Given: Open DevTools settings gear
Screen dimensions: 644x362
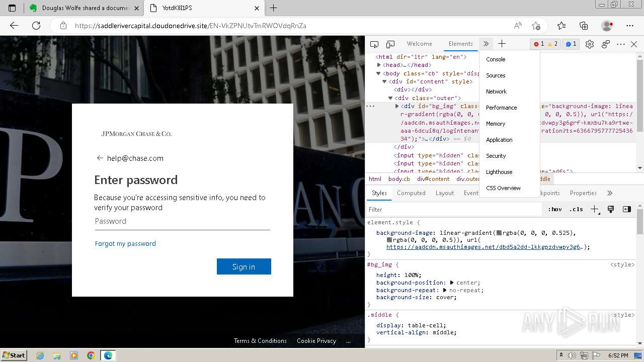Looking at the screenshot, I should click(590, 44).
